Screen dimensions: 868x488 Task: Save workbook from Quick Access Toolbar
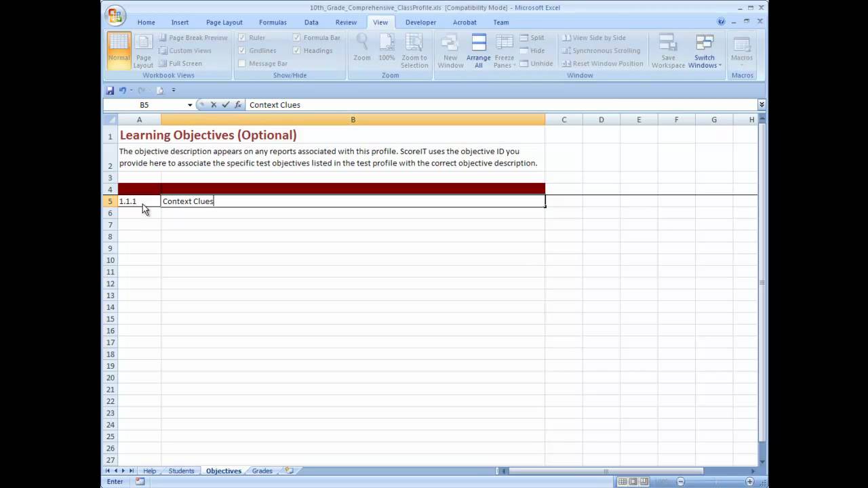pyautogui.click(x=110, y=90)
